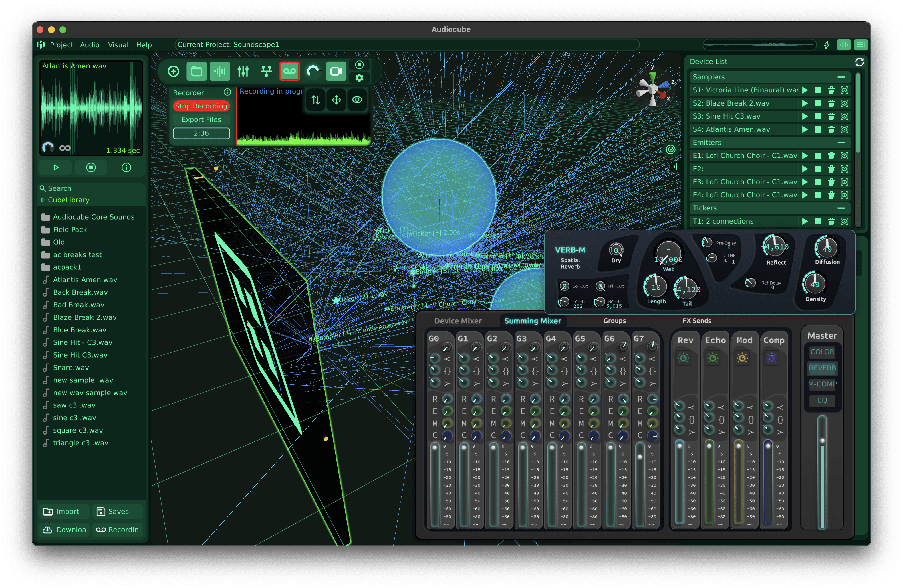
Task: Click the lightning bolt icon in the top bar
Action: tap(827, 45)
